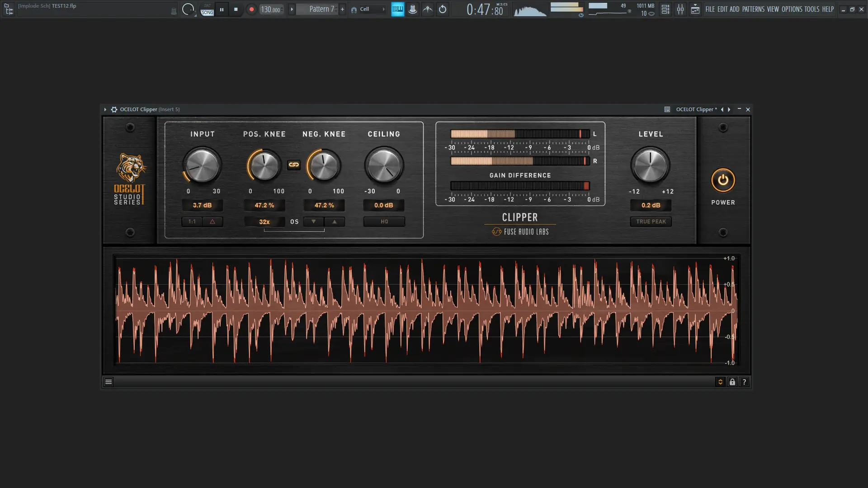Click the CEILING knob

(384, 165)
